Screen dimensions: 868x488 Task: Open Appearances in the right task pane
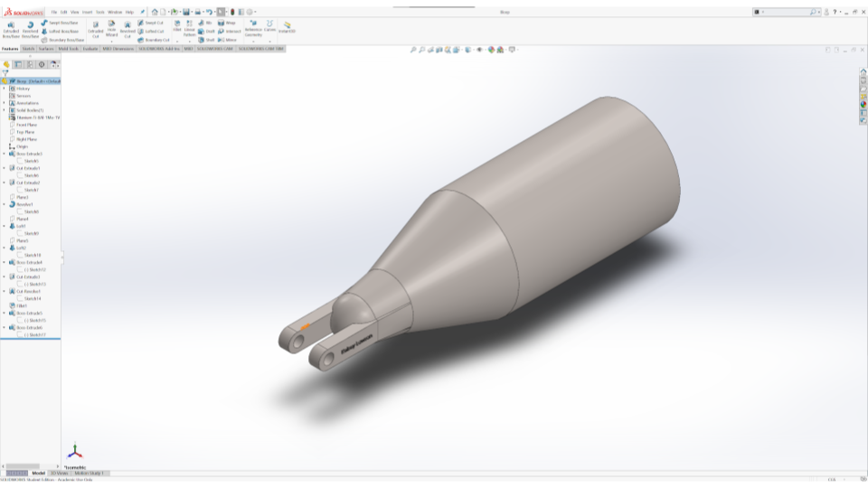863,104
